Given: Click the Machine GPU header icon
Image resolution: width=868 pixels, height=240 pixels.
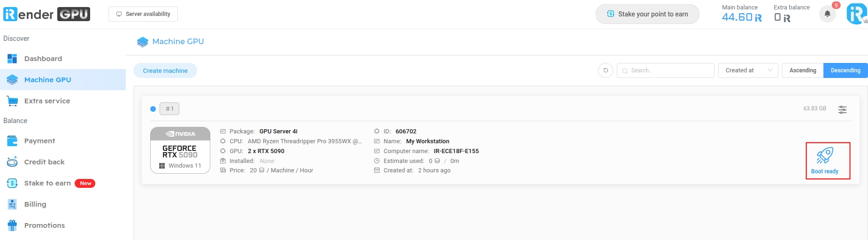Looking at the screenshot, I should coord(142,42).
